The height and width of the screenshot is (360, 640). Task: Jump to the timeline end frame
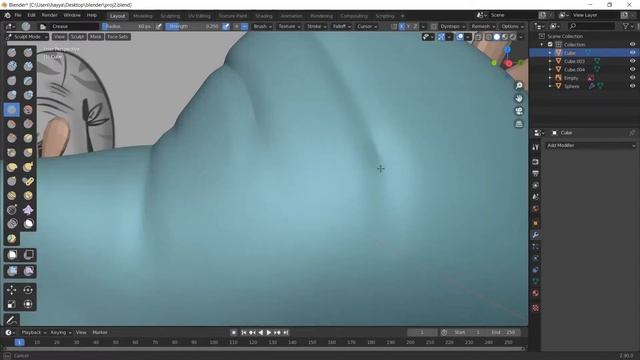coord(286,333)
